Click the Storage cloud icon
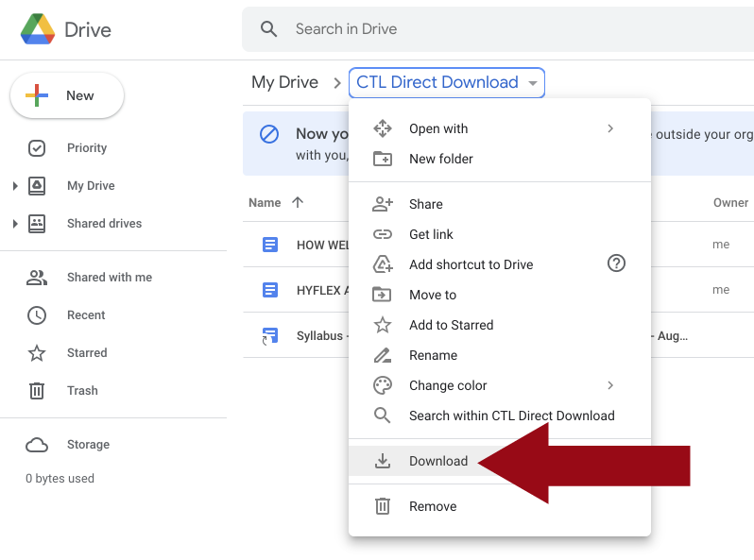 pos(37,445)
